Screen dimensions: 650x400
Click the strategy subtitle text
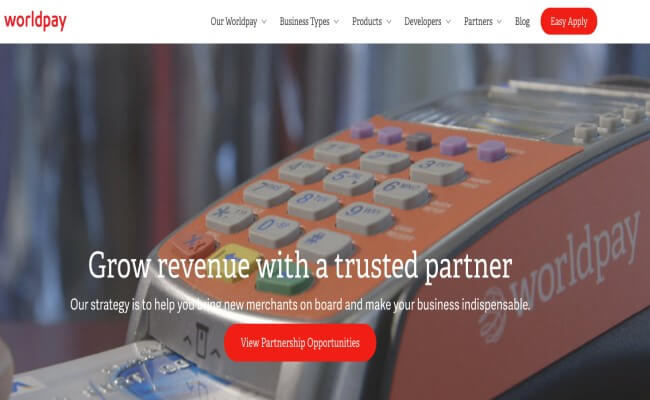[x=300, y=305]
